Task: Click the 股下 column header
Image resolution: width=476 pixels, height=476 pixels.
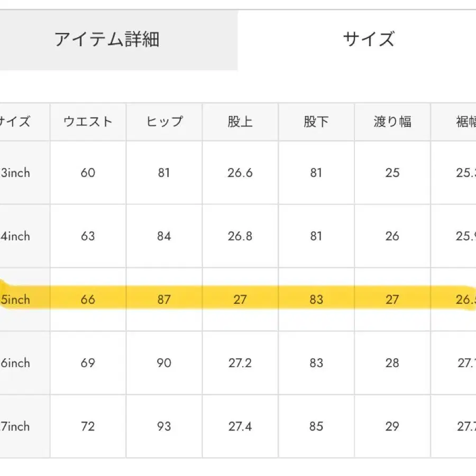Action: pyautogui.click(x=316, y=122)
